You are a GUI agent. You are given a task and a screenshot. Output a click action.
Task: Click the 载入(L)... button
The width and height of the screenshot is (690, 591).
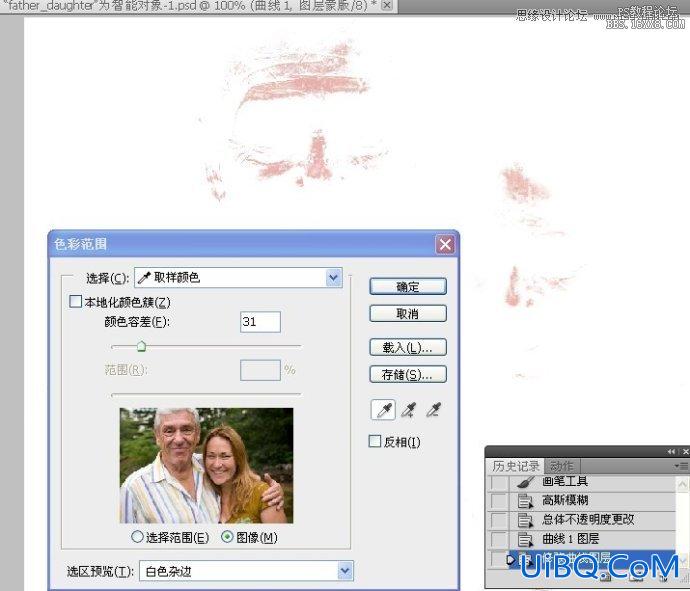tap(408, 348)
